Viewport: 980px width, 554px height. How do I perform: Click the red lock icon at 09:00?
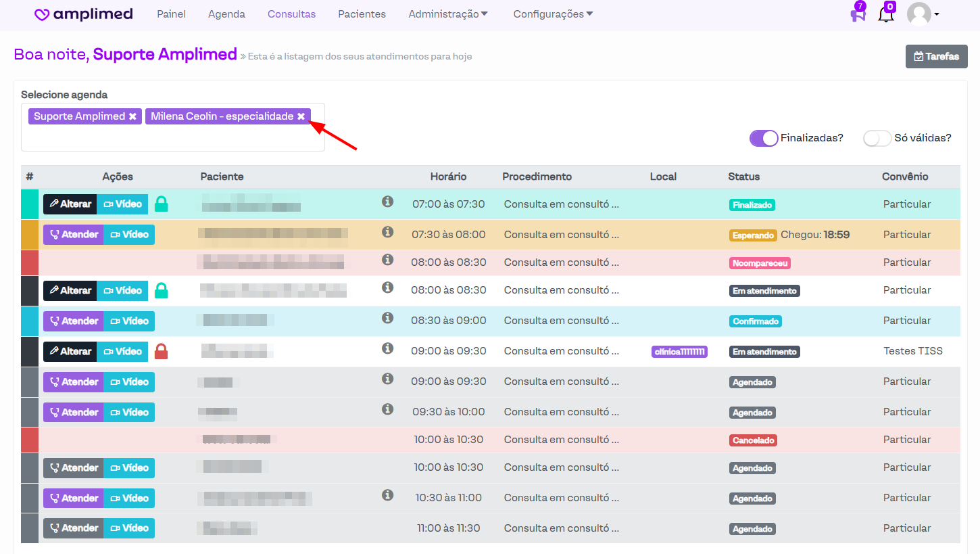coord(161,352)
